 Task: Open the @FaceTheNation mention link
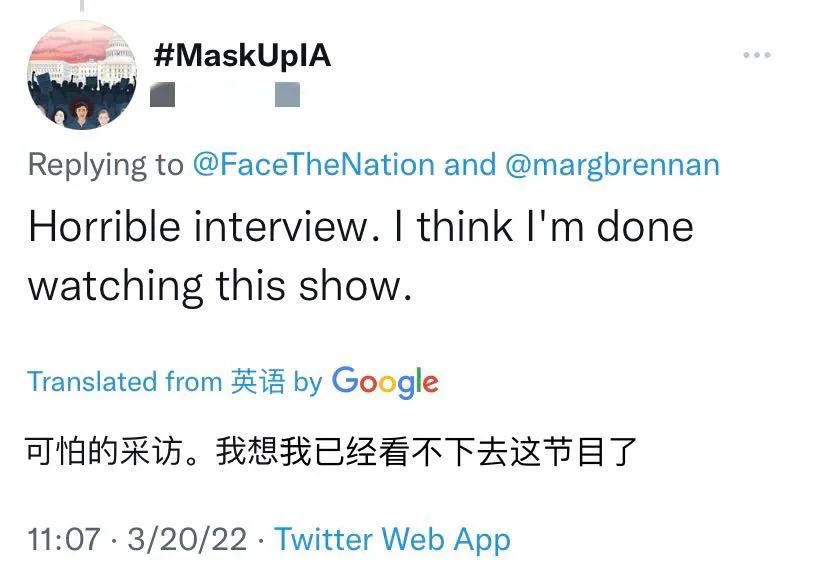[x=314, y=165]
